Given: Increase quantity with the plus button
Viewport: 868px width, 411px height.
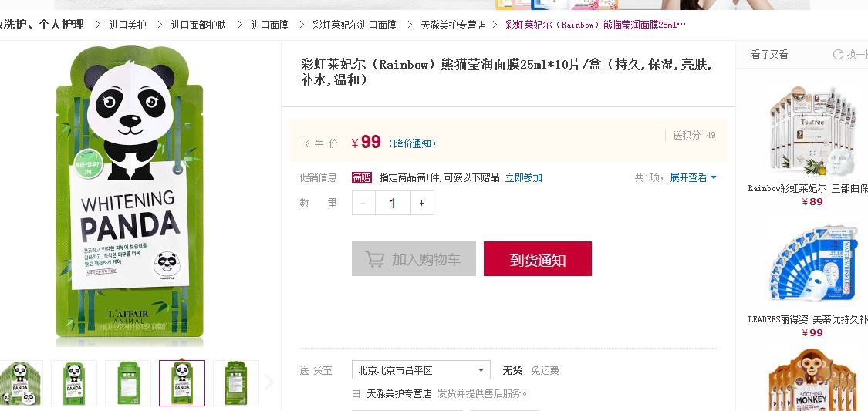Looking at the screenshot, I should (421, 203).
